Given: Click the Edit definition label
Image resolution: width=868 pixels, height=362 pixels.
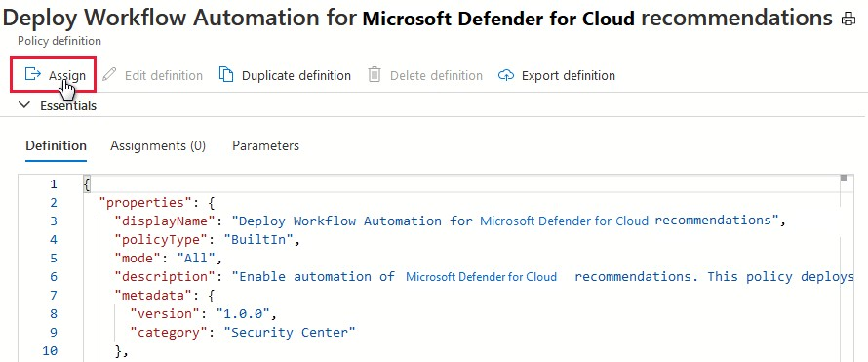Looking at the screenshot, I should (164, 75).
